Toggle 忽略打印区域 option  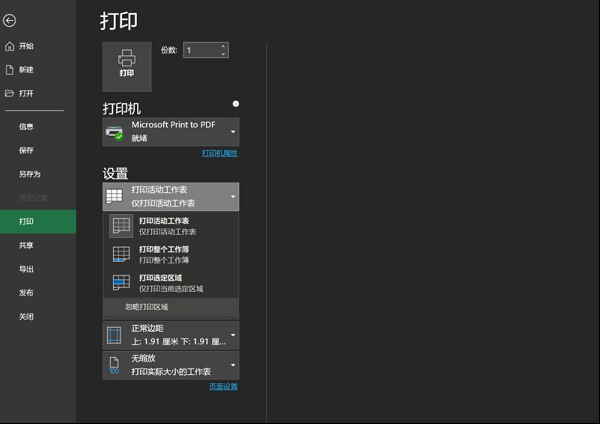171,307
